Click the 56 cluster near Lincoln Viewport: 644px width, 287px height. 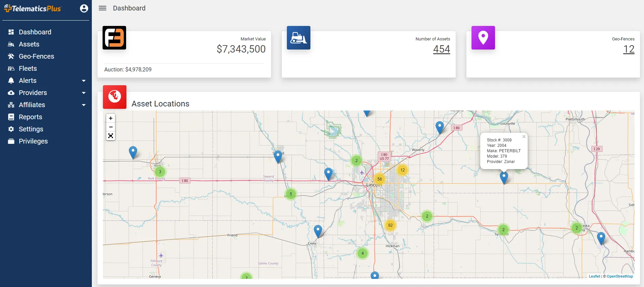tap(379, 179)
